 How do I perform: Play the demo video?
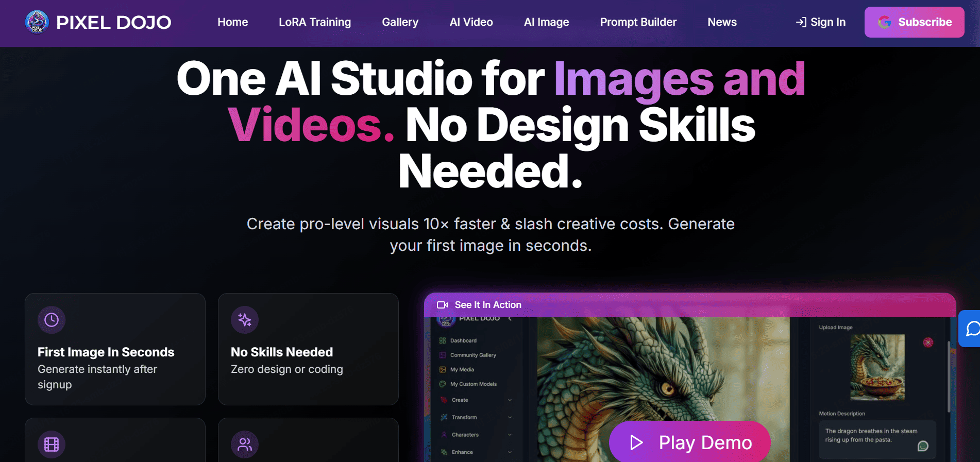[690, 442]
